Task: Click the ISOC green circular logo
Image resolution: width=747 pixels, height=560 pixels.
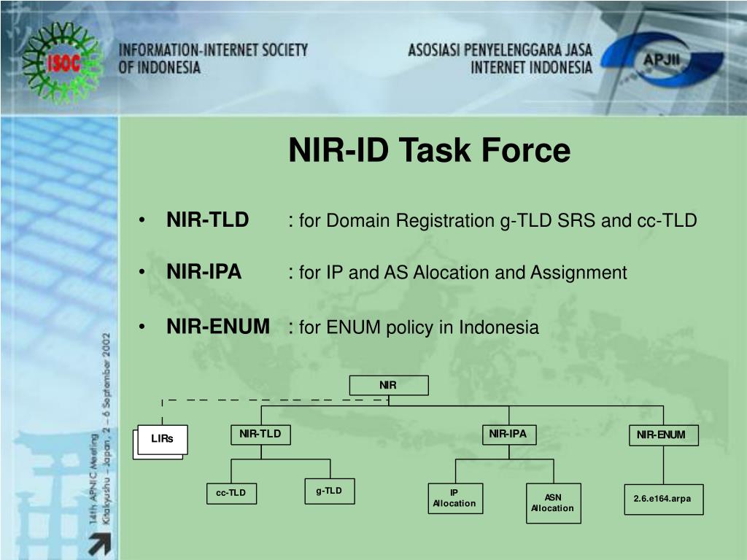Action: (x=63, y=63)
